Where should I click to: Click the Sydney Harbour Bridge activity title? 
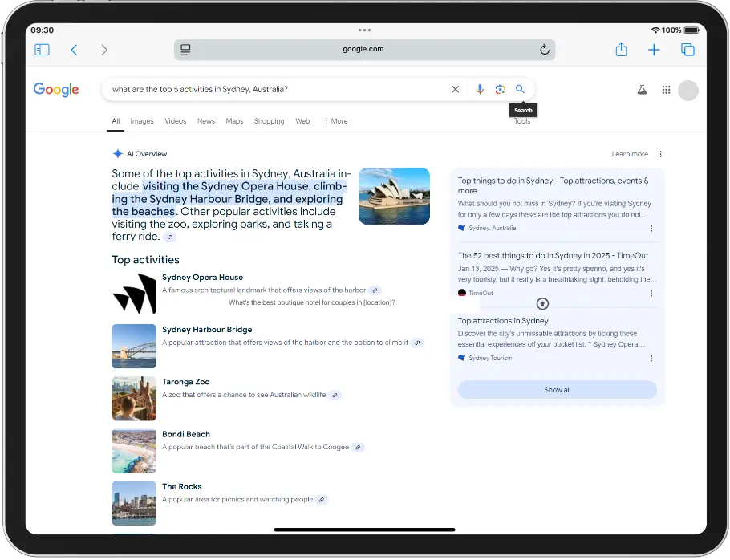coord(207,330)
